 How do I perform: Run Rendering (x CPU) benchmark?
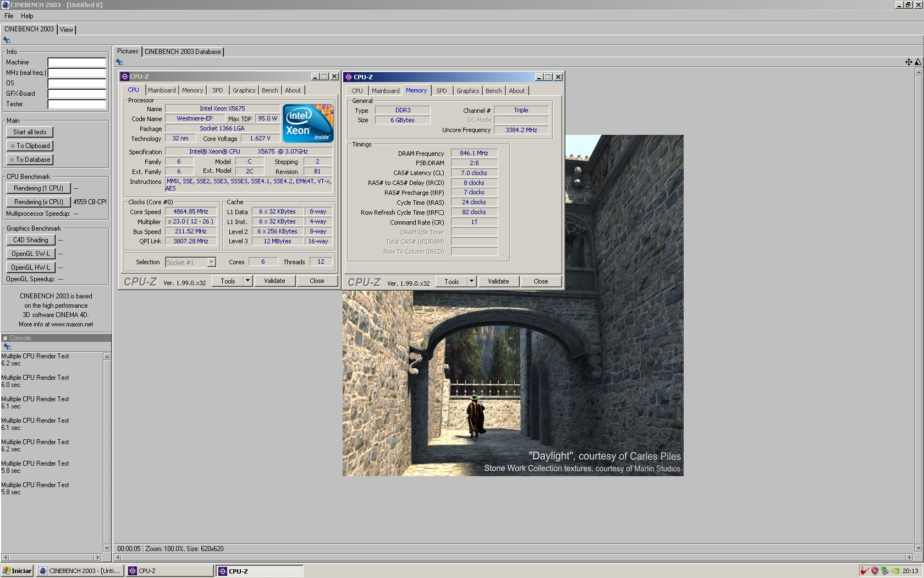point(38,202)
